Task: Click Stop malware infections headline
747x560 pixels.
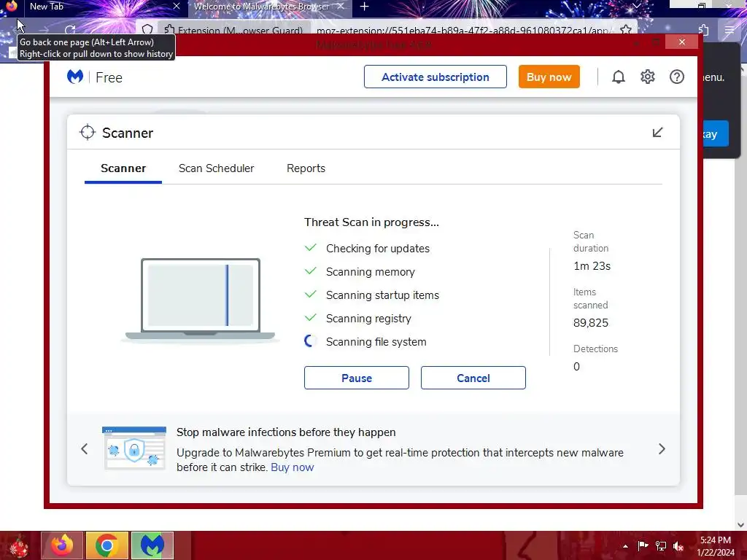Action: click(286, 432)
